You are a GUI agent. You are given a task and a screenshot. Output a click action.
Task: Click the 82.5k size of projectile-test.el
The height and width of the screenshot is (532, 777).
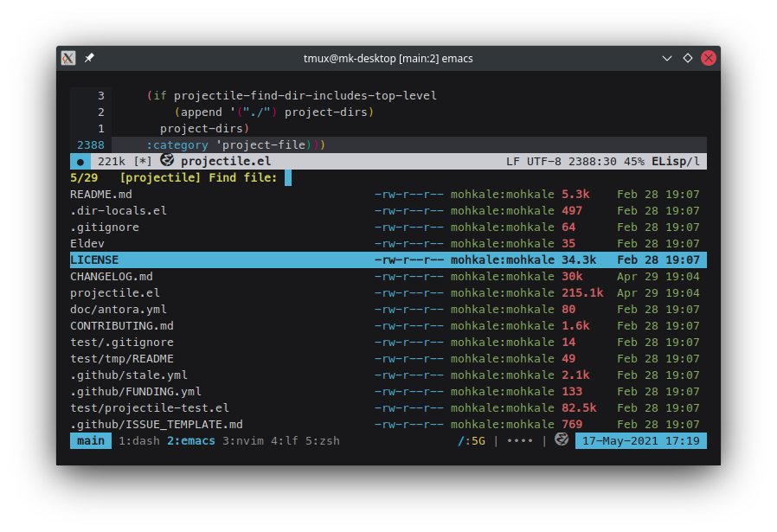pos(579,407)
